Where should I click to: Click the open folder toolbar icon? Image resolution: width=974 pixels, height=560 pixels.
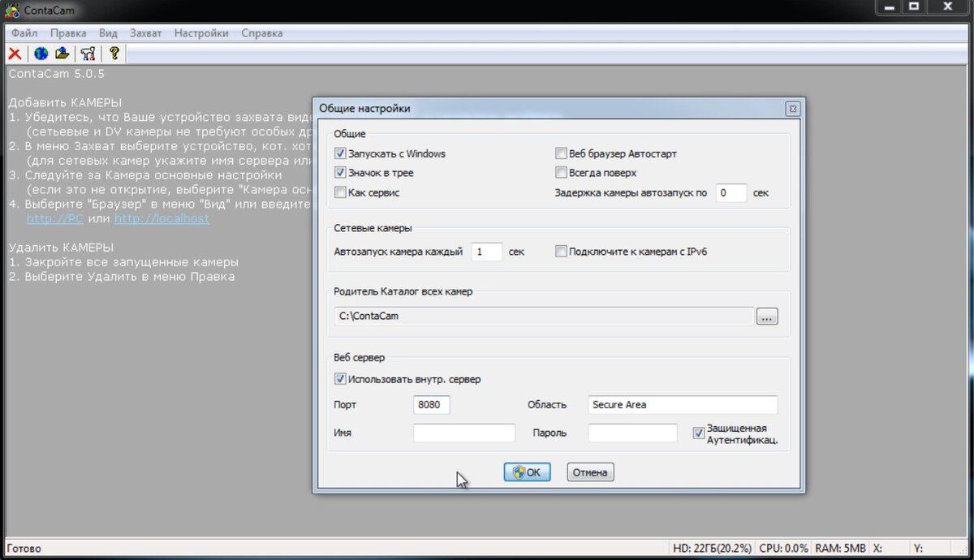pyautogui.click(x=62, y=54)
